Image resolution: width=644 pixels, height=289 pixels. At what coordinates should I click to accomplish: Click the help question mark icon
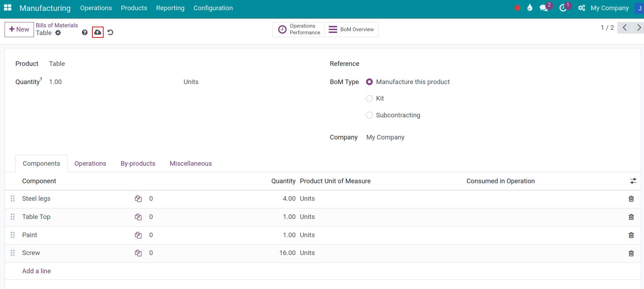(x=85, y=33)
